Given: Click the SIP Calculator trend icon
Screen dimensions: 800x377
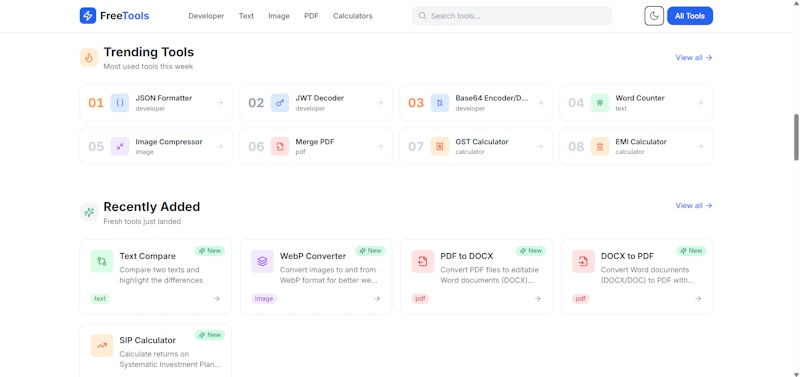Looking at the screenshot, I should 102,345.
